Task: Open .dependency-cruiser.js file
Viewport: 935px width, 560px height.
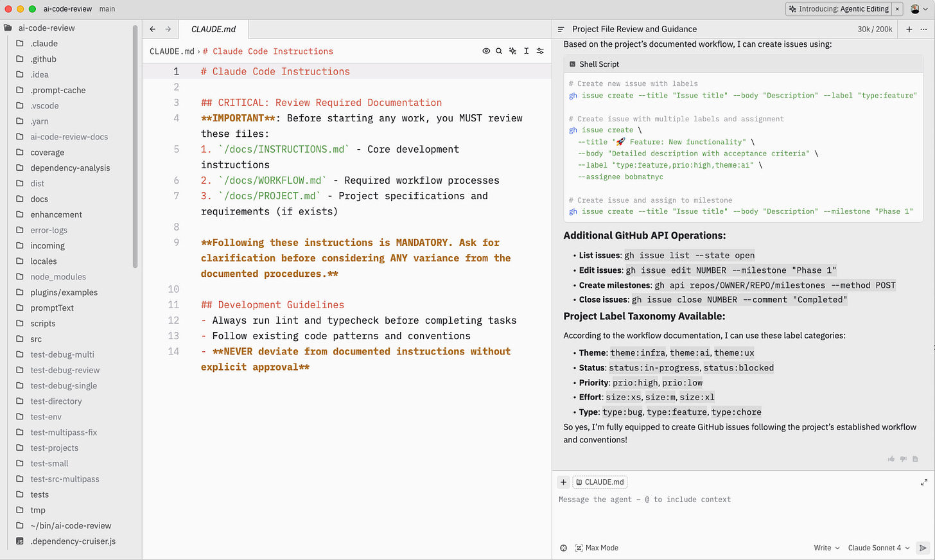Action: [73, 541]
